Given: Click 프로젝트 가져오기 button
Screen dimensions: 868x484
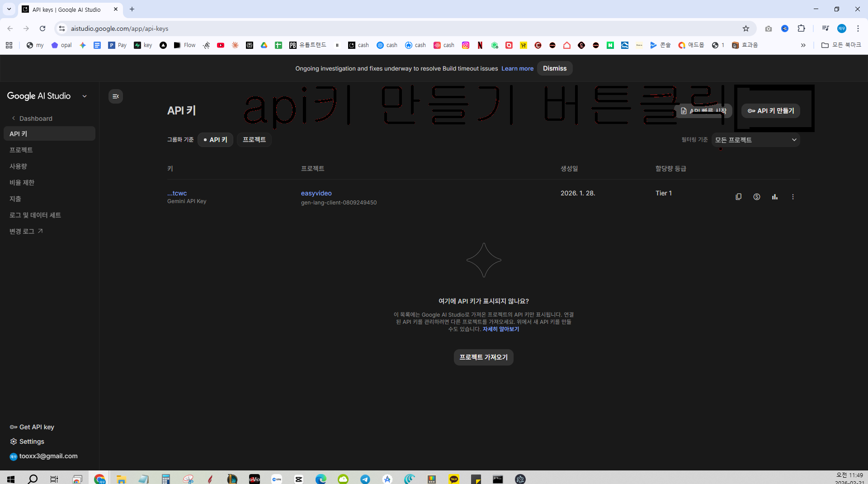Looking at the screenshot, I should (x=483, y=357).
